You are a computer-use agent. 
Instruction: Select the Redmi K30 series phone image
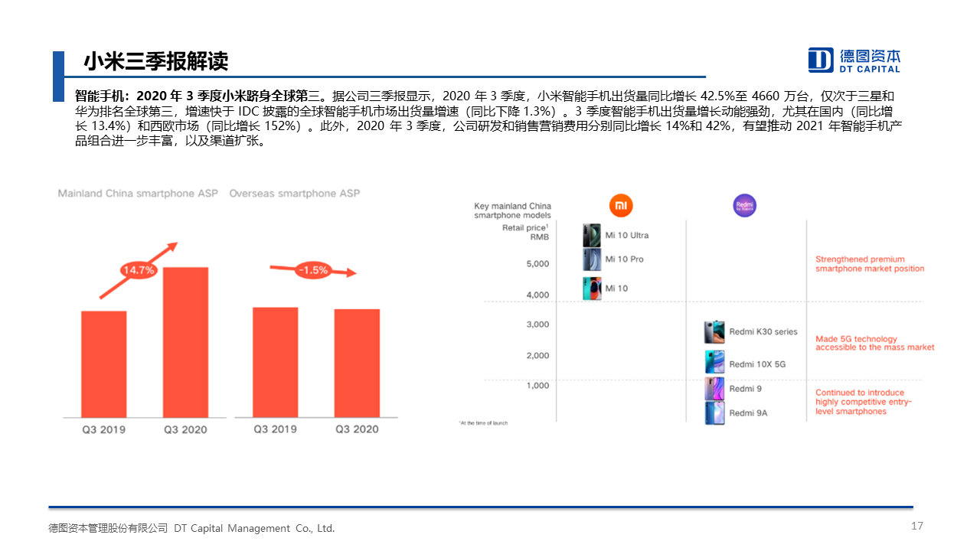point(714,332)
